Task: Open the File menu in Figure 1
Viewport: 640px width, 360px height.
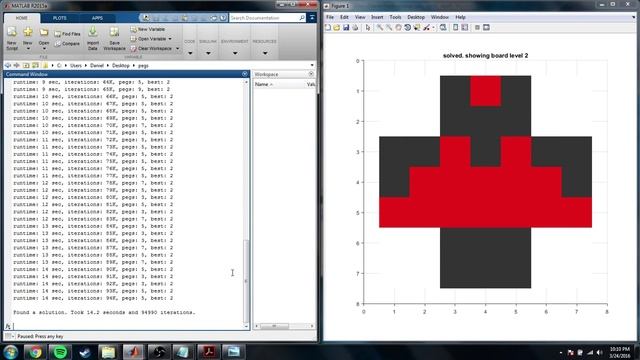Action: (330, 17)
